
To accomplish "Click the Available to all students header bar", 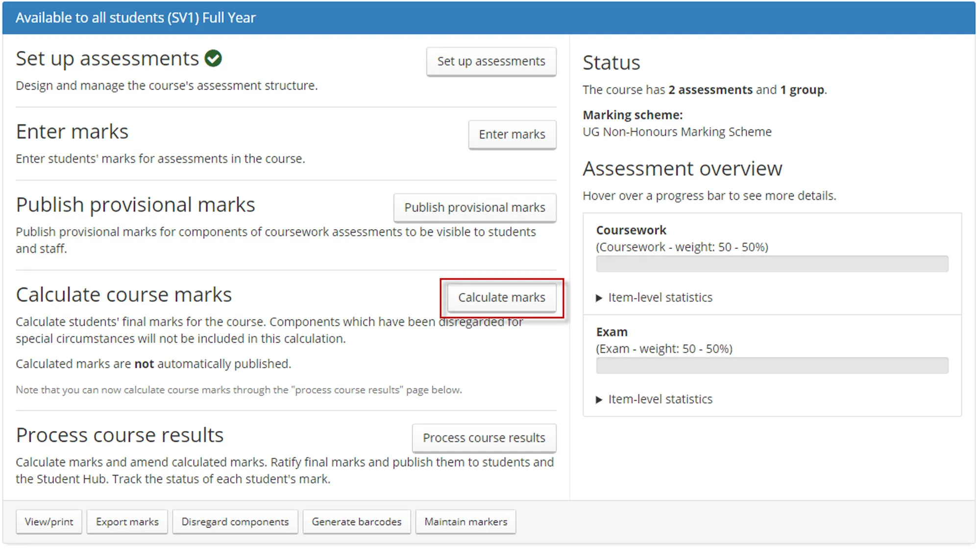I will pos(489,18).
